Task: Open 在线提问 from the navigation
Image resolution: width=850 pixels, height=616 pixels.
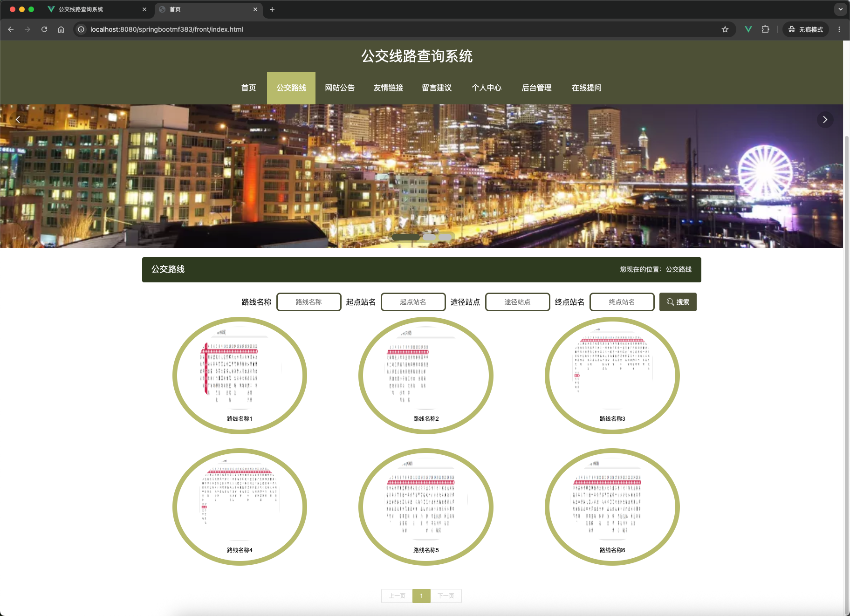Action: click(x=587, y=88)
